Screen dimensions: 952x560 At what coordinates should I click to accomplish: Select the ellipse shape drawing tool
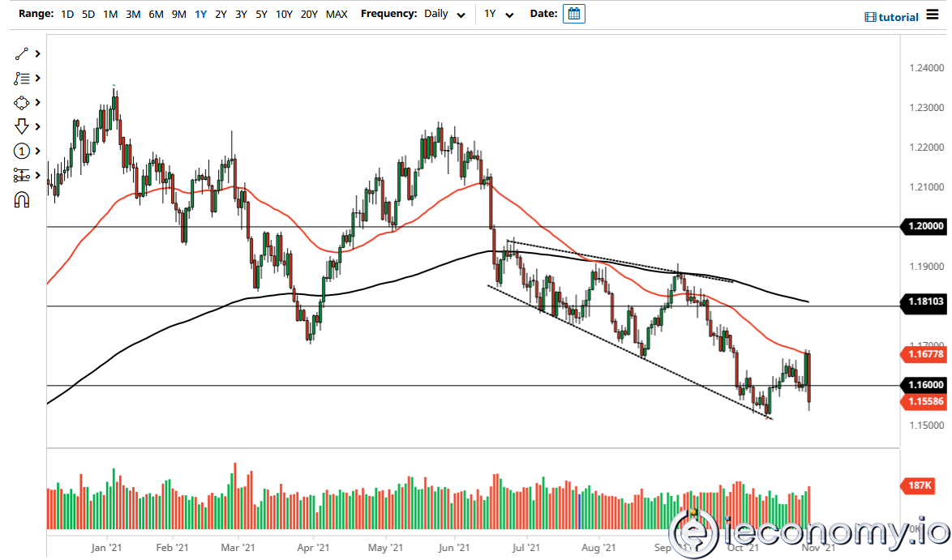[x=22, y=102]
